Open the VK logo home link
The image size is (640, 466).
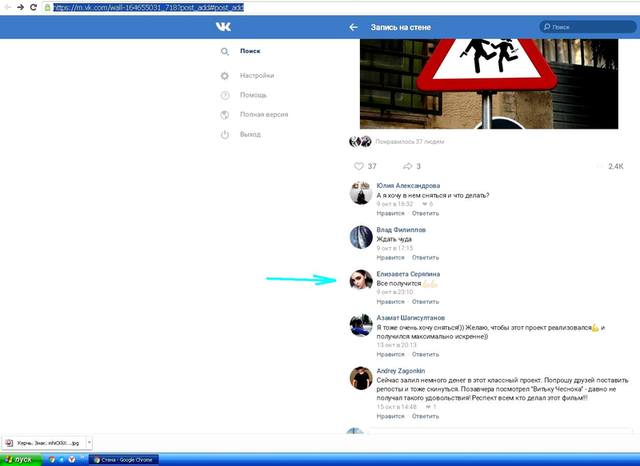tap(223, 27)
